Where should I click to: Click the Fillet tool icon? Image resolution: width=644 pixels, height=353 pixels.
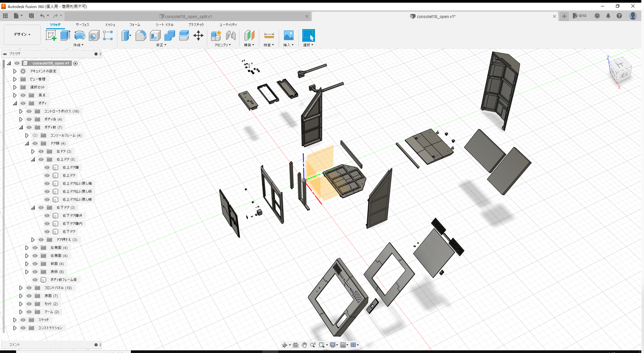tap(141, 35)
